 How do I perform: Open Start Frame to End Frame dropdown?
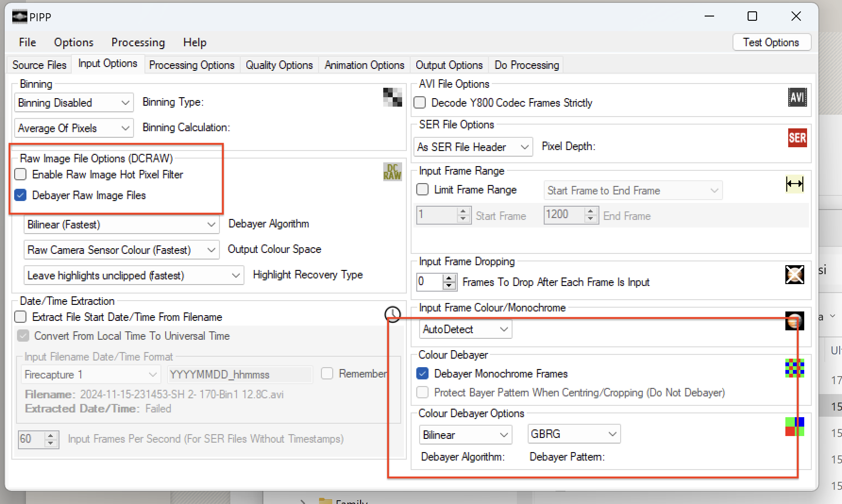[633, 191]
